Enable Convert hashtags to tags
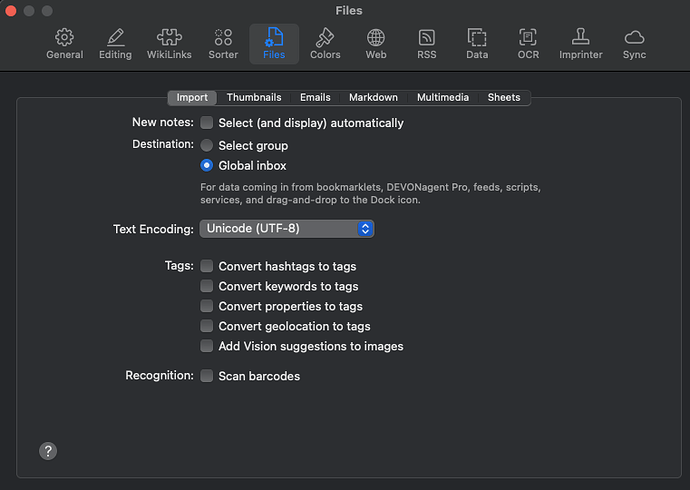This screenshot has height=490, width=690. pos(206,266)
